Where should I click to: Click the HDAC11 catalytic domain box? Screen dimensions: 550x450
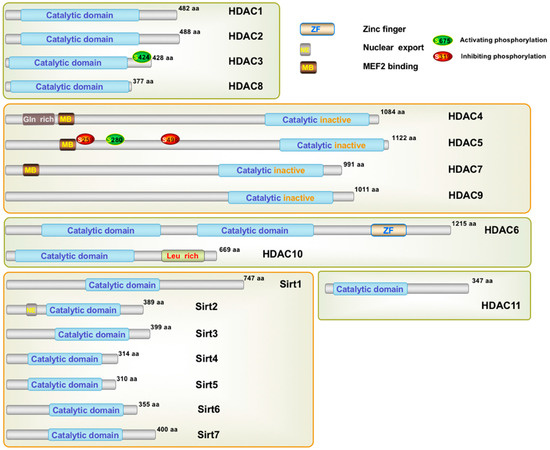pos(370,289)
